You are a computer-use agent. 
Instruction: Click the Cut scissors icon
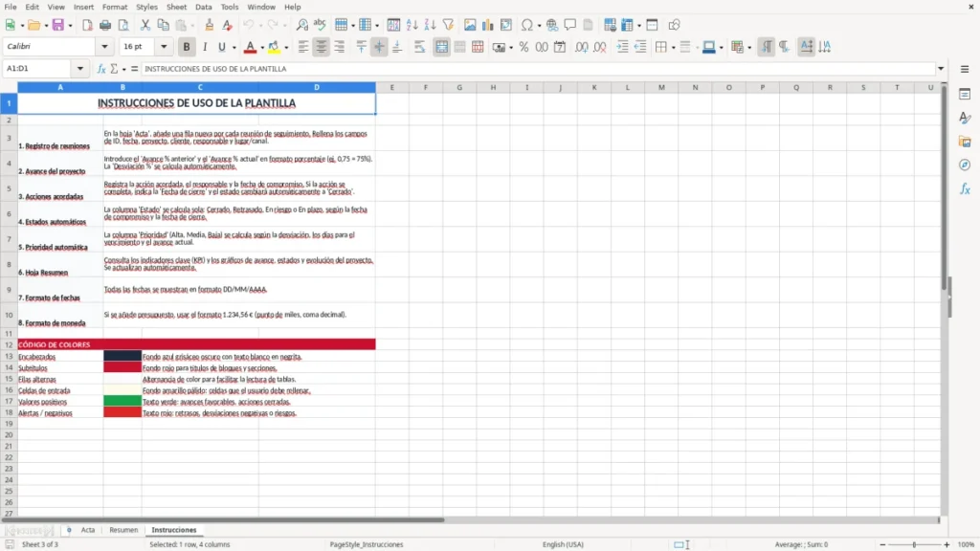[x=145, y=25]
